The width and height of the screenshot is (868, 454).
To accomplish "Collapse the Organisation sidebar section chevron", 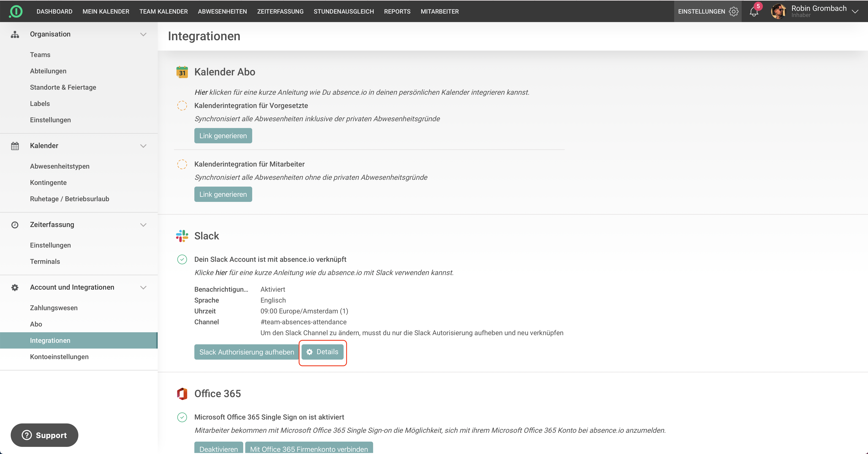I will [143, 34].
